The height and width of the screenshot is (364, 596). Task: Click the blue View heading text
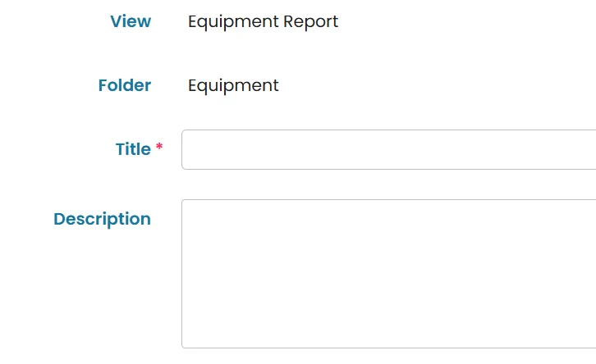pyautogui.click(x=131, y=21)
